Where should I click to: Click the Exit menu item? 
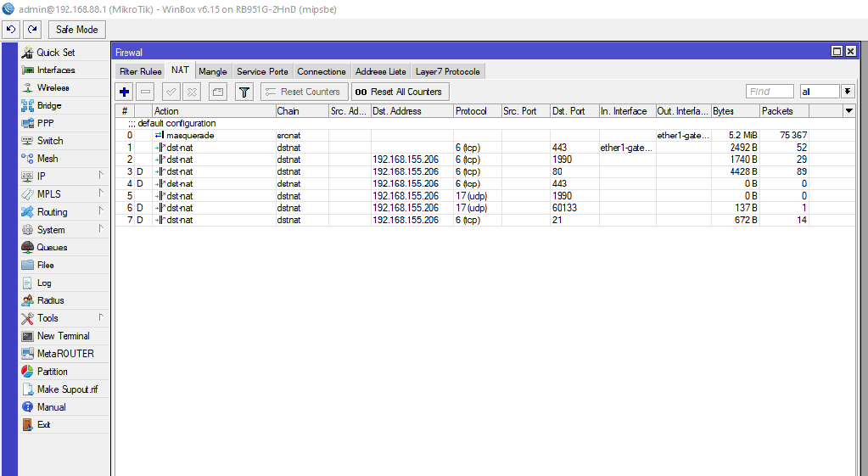click(64, 424)
